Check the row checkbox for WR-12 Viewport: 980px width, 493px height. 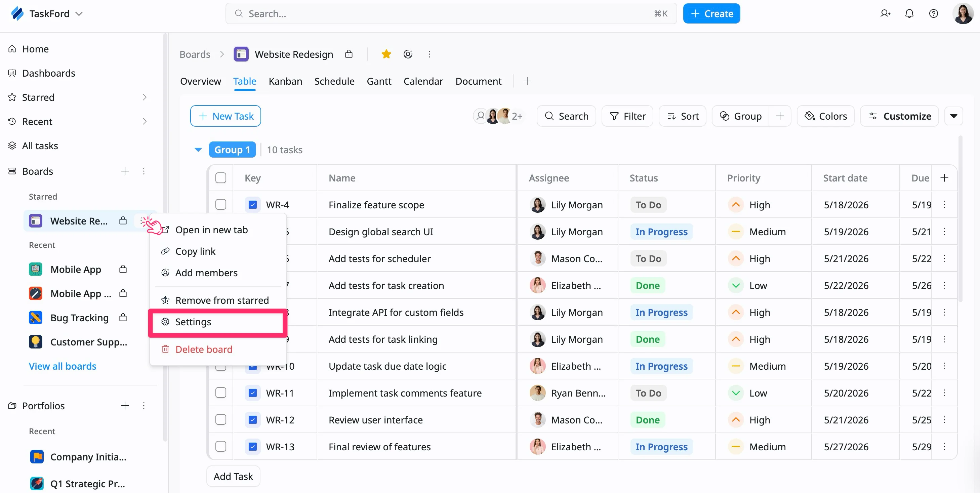coord(221,420)
